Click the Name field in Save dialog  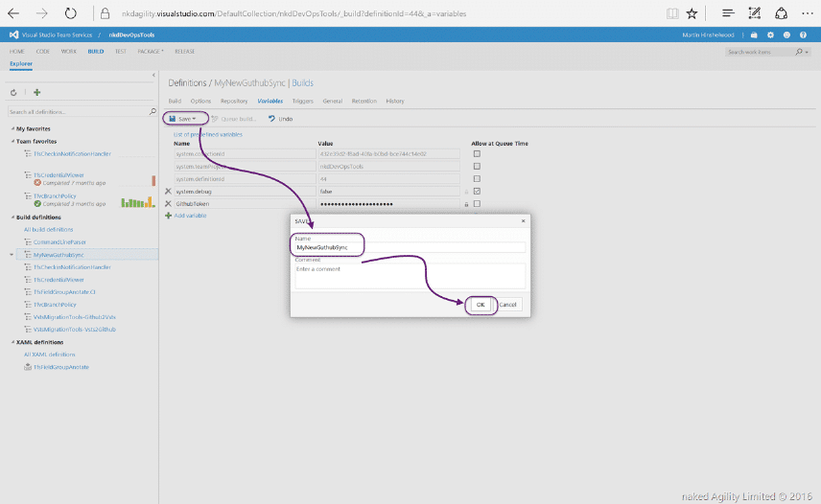[410, 247]
